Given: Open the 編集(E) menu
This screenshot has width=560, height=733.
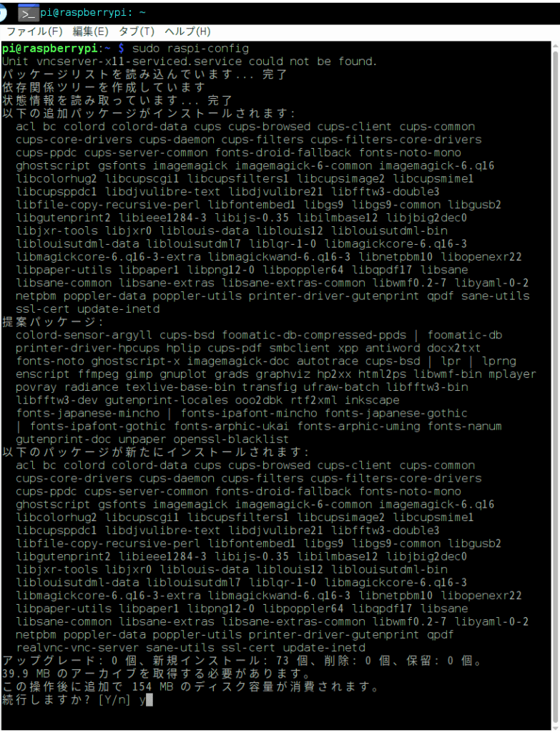Looking at the screenshot, I should (x=91, y=31).
